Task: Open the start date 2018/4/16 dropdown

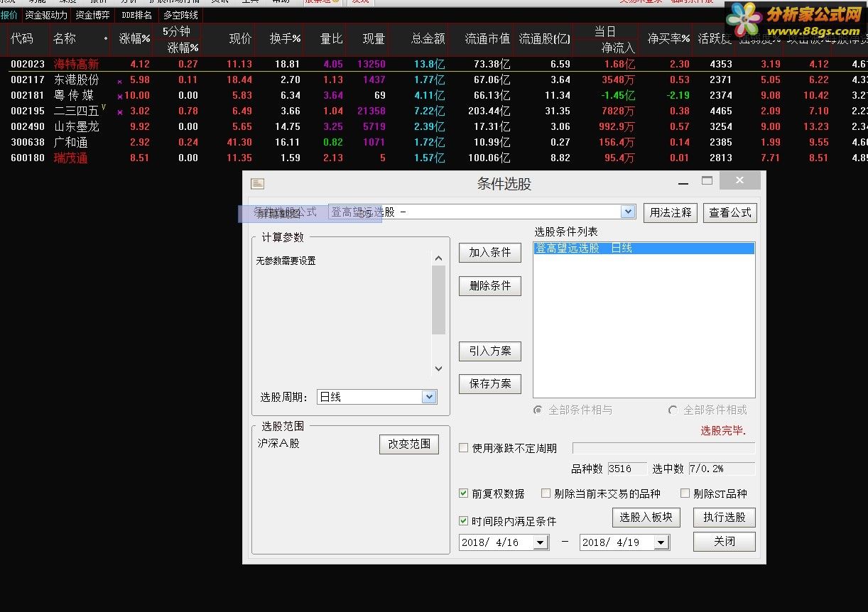Action: coord(541,542)
